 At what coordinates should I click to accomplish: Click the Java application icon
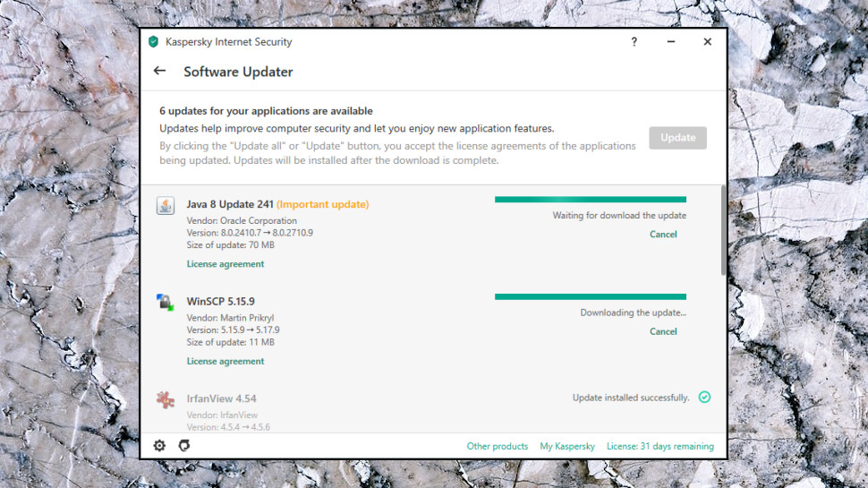pyautogui.click(x=165, y=206)
